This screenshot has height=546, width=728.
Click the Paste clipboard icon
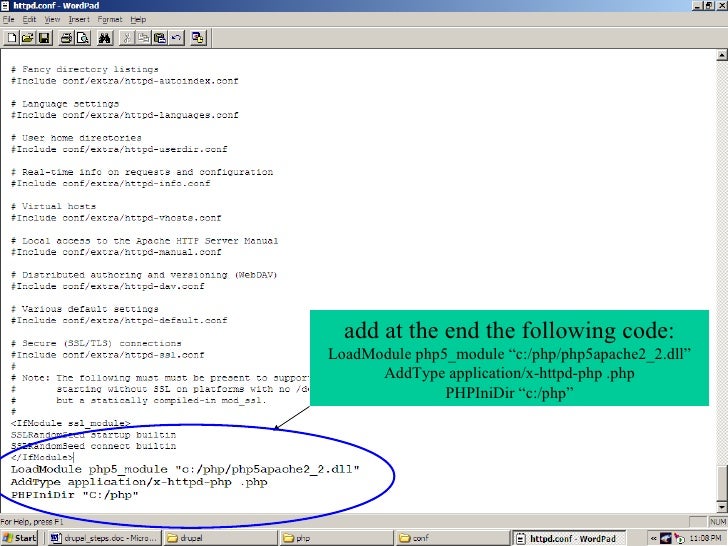pyautogui.click(x=159, y=38)
